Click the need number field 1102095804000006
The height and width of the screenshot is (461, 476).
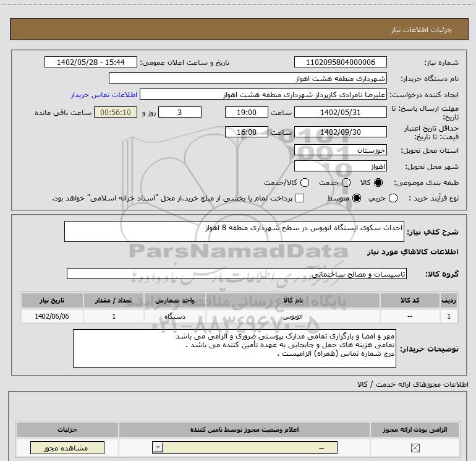tap(340, 62)
